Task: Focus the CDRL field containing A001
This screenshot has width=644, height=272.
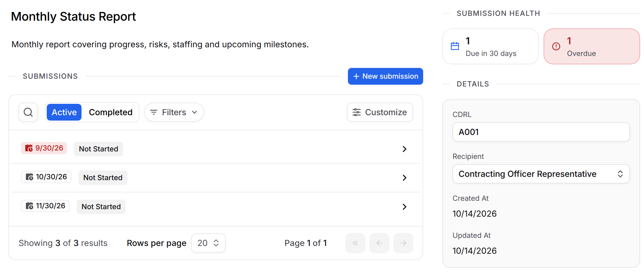Action: (x=541, y=132)
